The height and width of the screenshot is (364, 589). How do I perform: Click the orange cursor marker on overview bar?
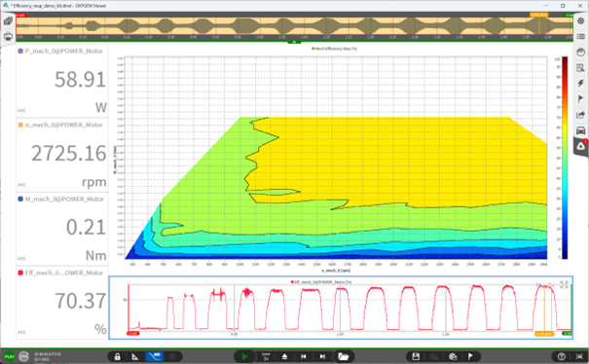click(x=539, y=15)
